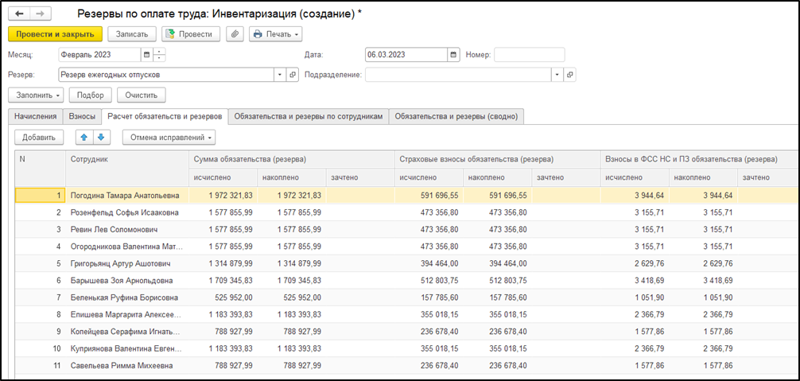Click the forward navigation arrow

(40, 14)
